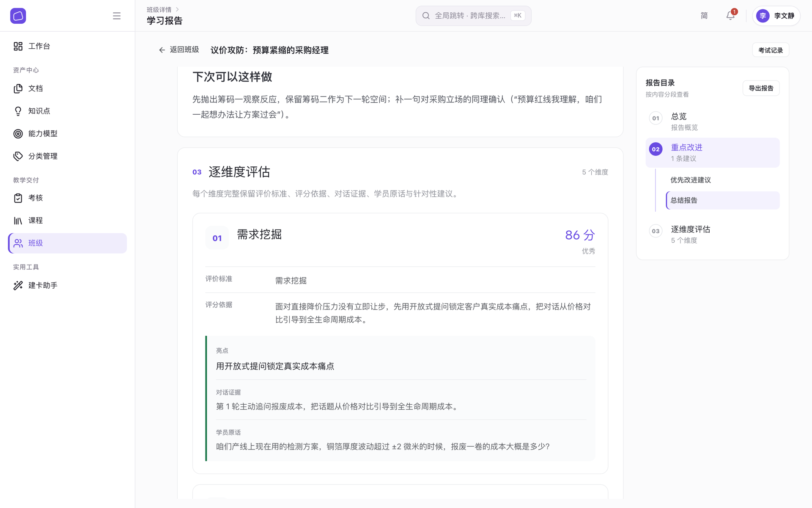
Task: Select the 班级 sidebar item
Action: [x=68, y=243]
